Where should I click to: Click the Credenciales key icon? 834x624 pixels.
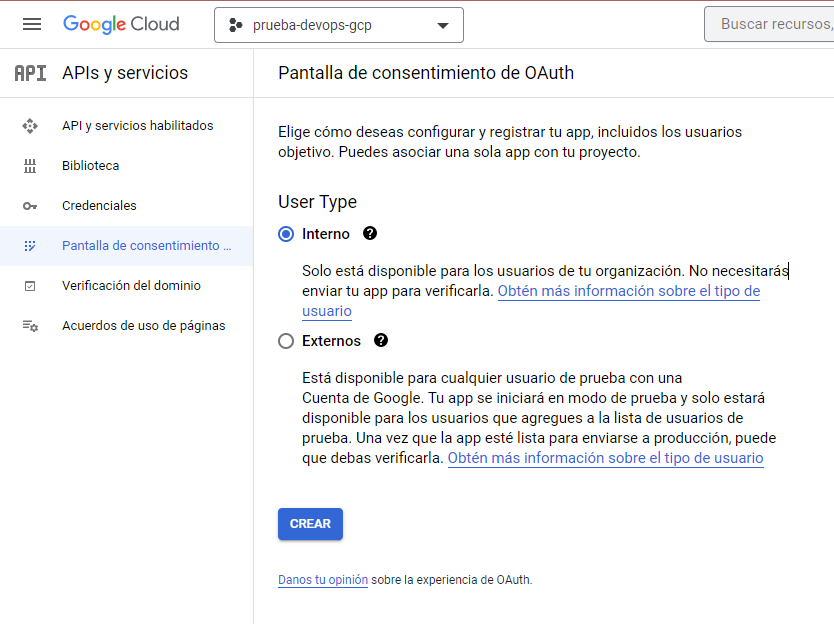tap(30, 206)
